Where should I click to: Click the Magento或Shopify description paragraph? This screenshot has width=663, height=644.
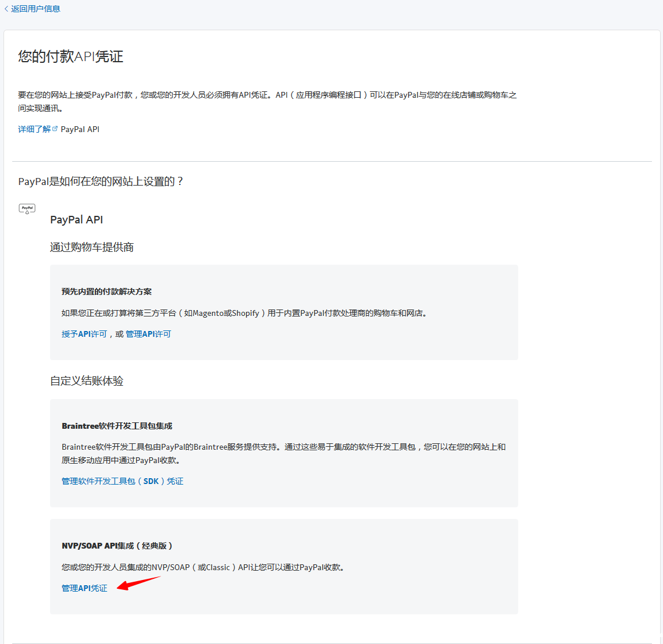click(x=245, y=313)
